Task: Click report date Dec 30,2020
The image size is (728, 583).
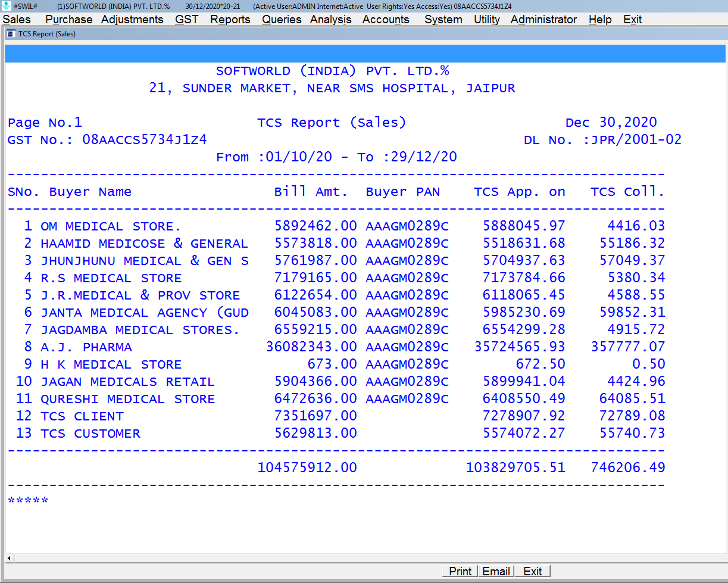Action: point(611,123)
